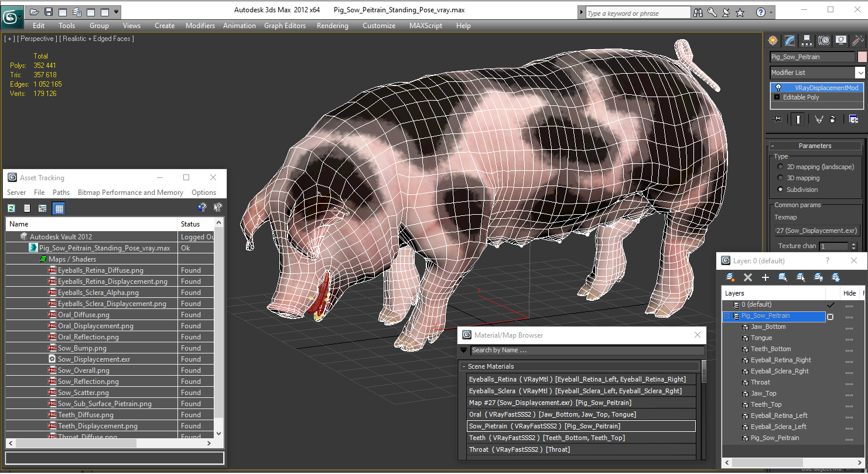Toggle Hide for Tongue in Layer dialog
868x474 pixels.
point(849,338)
